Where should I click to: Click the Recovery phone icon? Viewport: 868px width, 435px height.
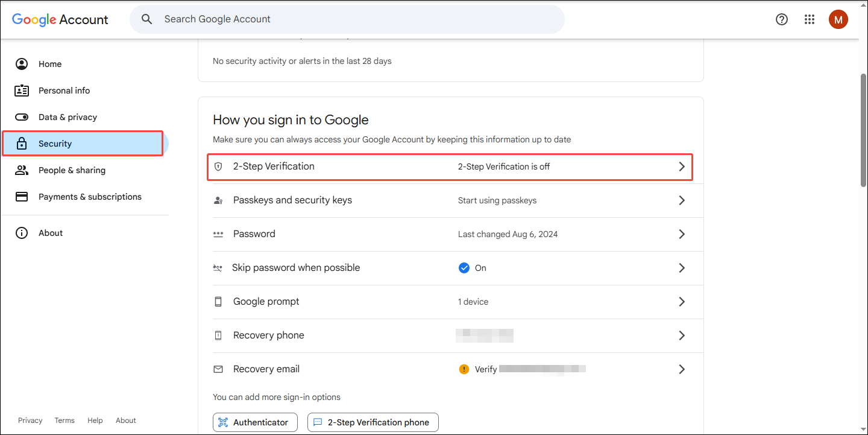click(218, 335)
